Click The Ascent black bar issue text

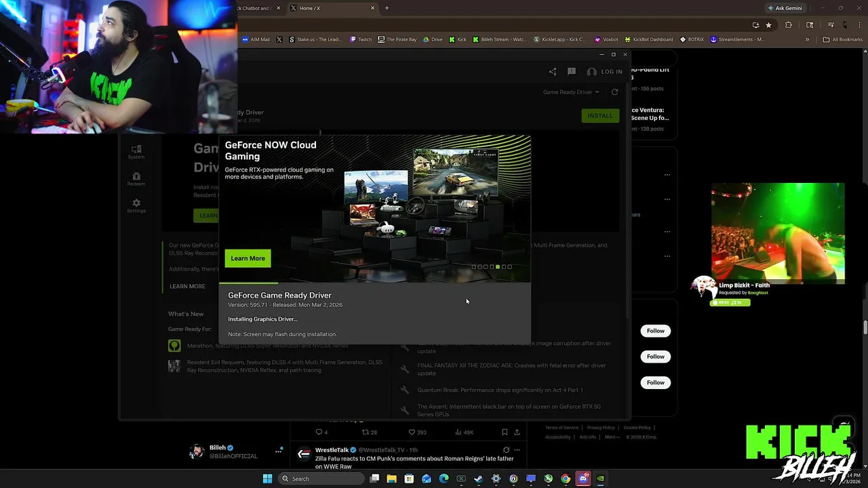pos(509,411)
